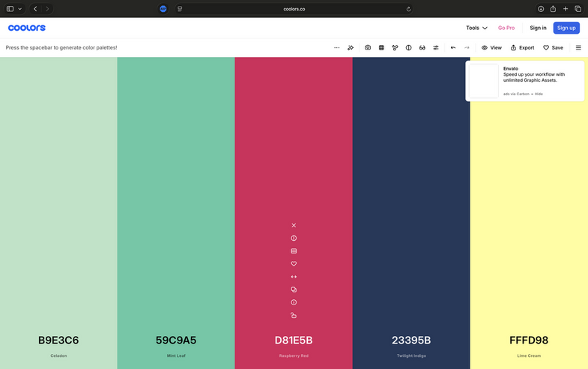This screenshot has width=588, height=369.
Task: Show info icon for Raspberry Red
Action: 294,302
